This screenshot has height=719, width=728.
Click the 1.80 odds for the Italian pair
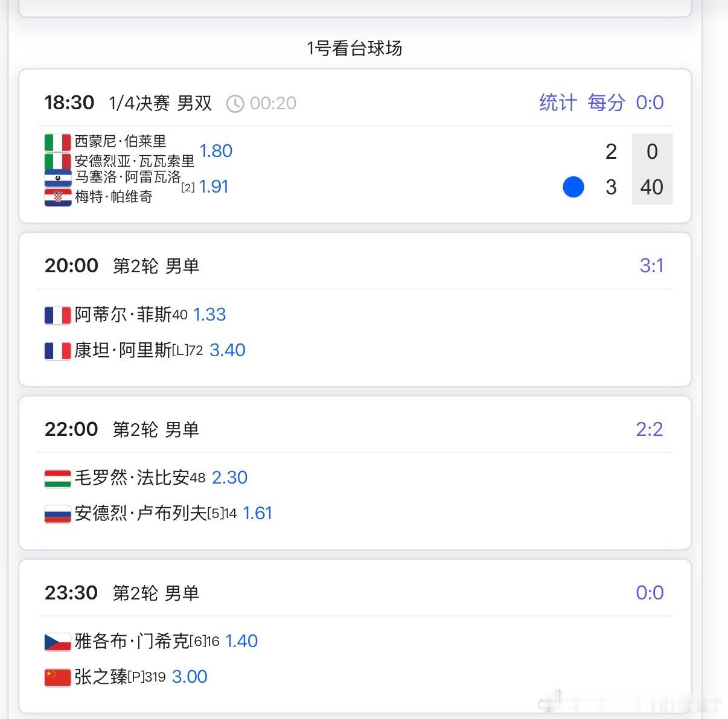tap(216, 151)
